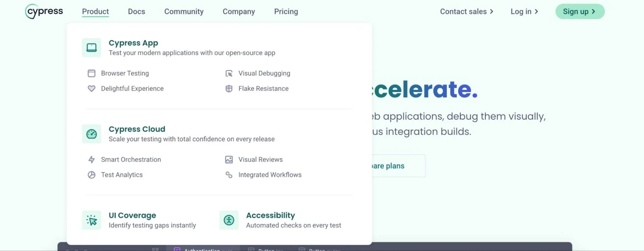644x251 pixels.
Task: Click the Contact sales link
Action: coord(467,12)
